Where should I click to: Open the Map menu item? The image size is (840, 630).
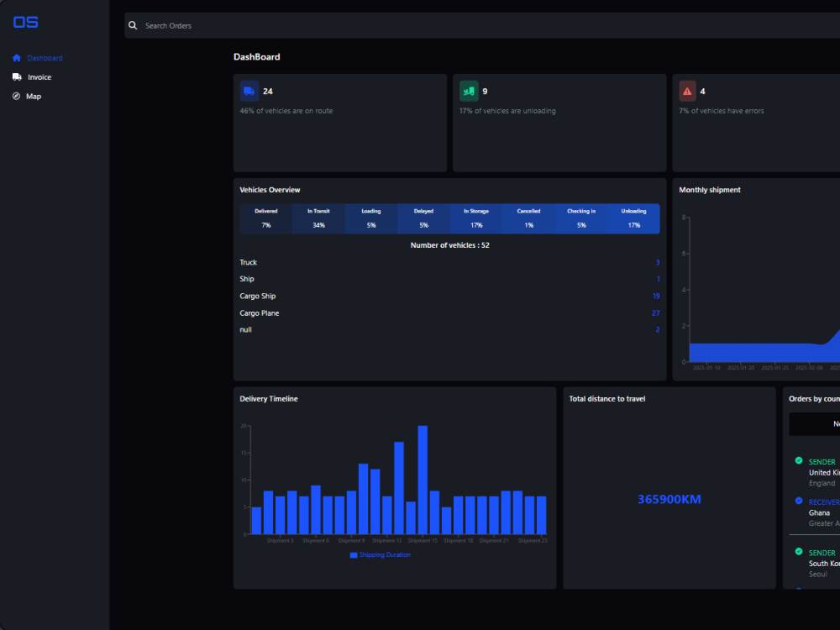point(34,97)
